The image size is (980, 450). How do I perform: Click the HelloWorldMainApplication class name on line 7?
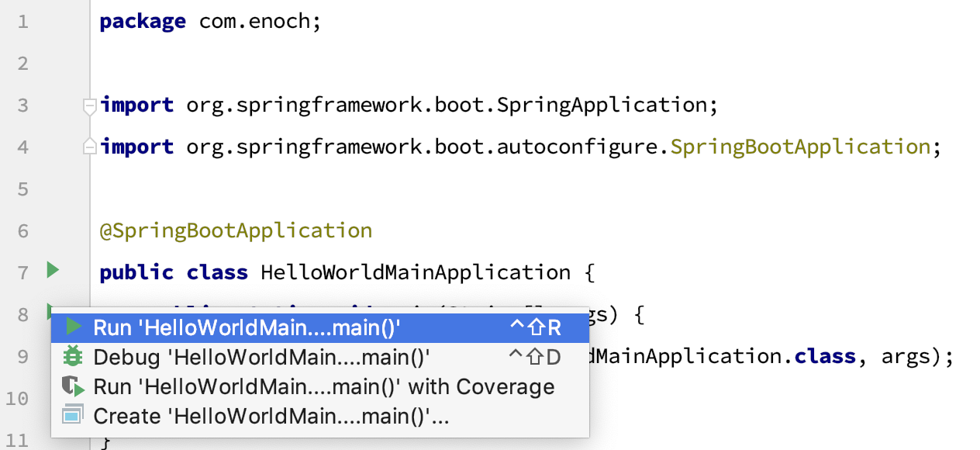point(416,272)
